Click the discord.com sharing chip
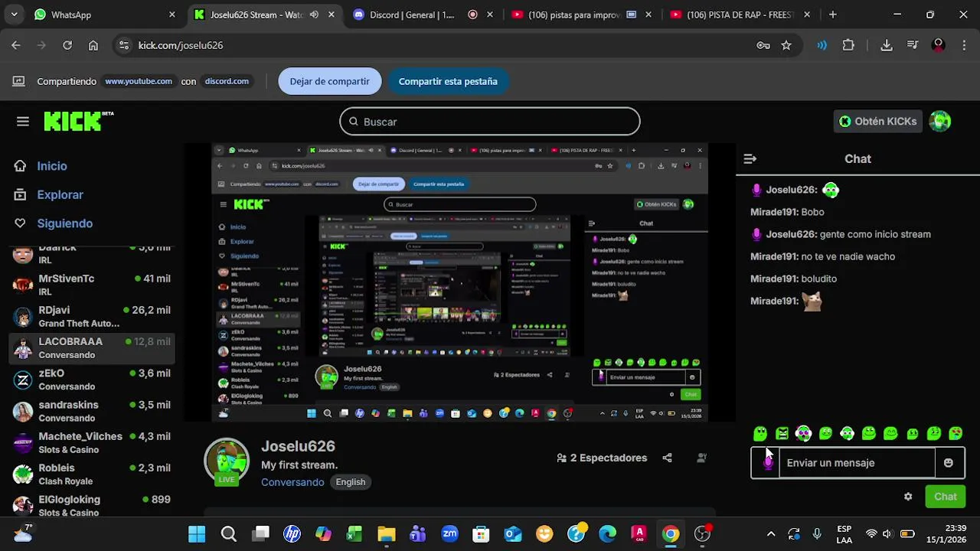The width and height of the screenshot is (980, 551). [227, 81]
